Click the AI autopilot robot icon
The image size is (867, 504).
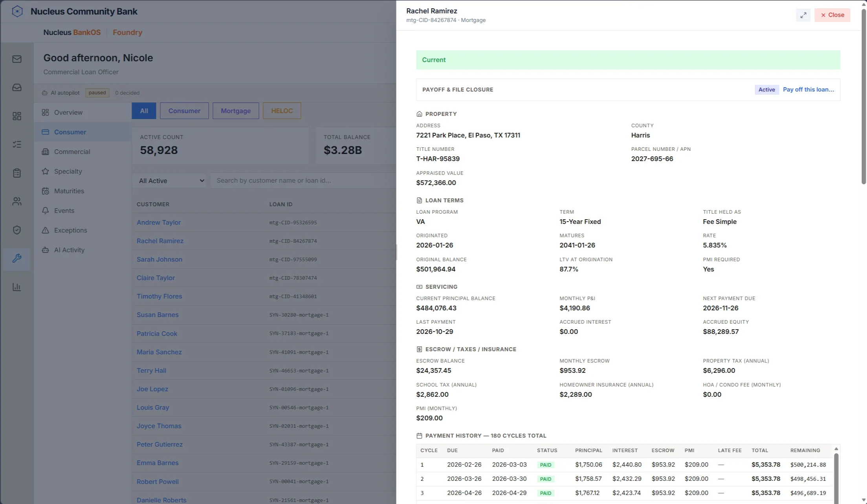coord(45,93)
